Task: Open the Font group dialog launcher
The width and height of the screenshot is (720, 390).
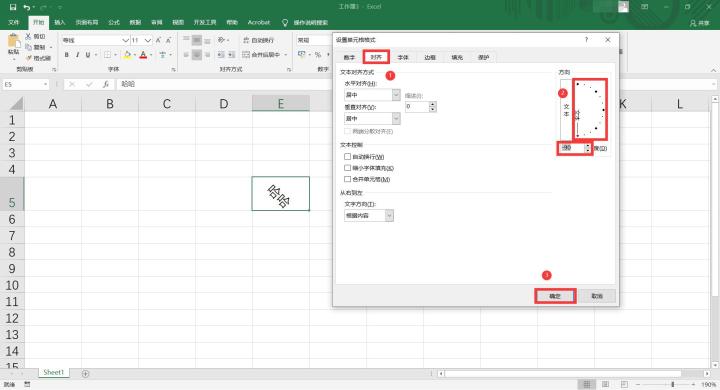Action: coord(174,69)
